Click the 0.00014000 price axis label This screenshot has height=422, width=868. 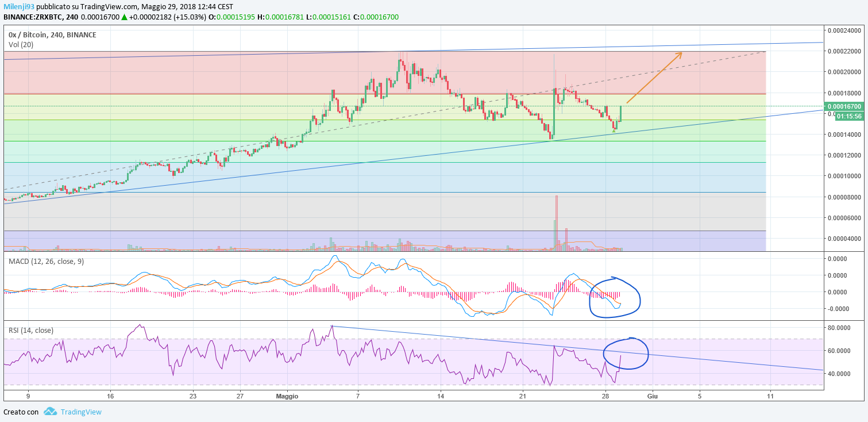[x=844, y=135]
